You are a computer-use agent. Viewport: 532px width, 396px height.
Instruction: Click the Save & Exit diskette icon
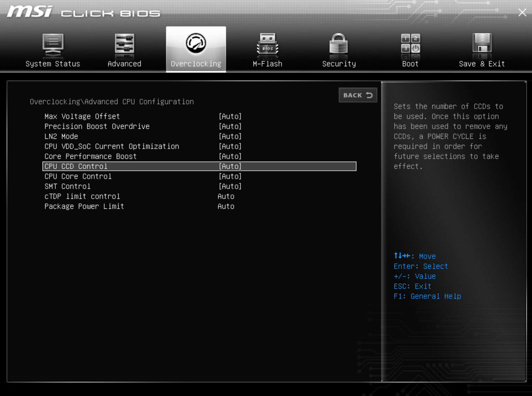coord(482,45)
